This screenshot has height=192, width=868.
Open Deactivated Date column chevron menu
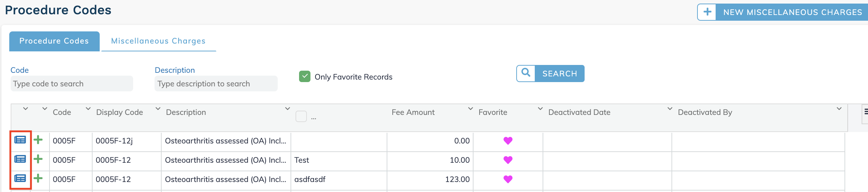670,108
